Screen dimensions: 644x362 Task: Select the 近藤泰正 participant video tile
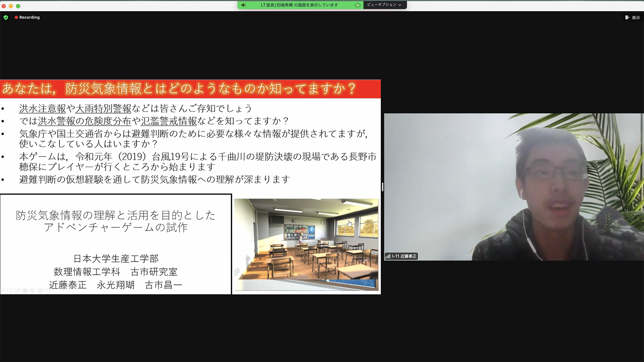pos(514,187)
